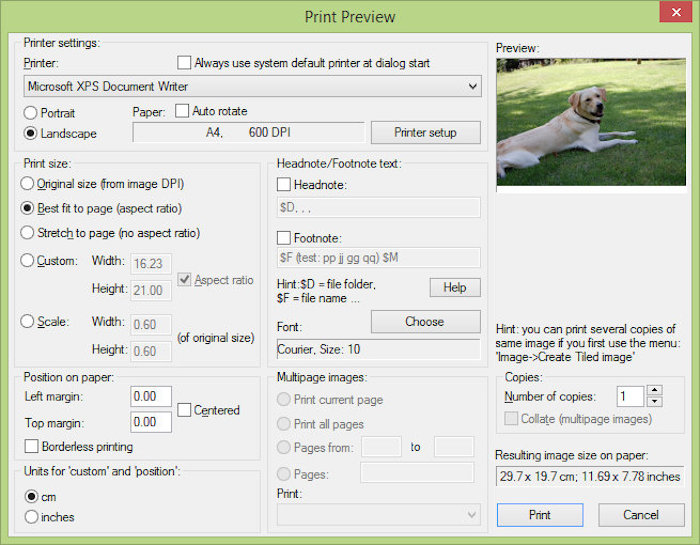Enable the Headnote checkbox

(x=285, y=184)
